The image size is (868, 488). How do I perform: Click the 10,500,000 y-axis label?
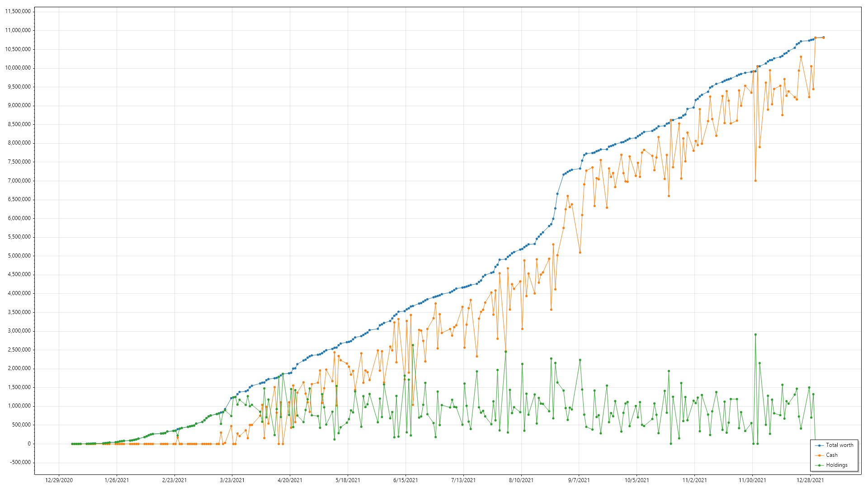click(x=18, y=49)
